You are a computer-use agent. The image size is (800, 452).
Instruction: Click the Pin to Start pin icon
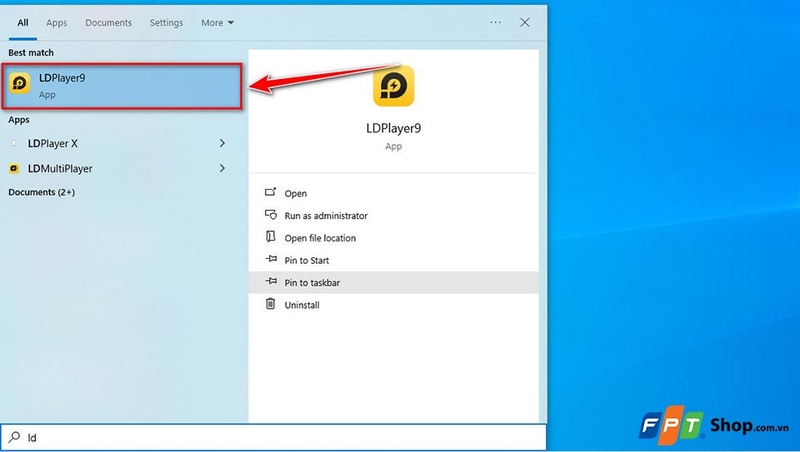coord(271,259)
